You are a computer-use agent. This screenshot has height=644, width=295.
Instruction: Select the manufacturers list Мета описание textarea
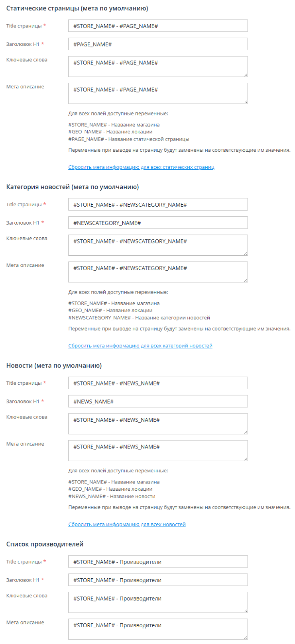(x=158, y=629)
